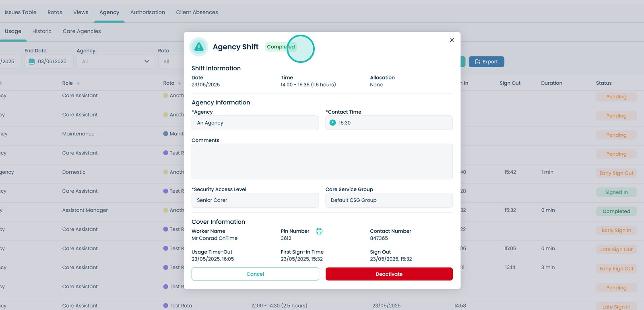
Task: Click the 14:58 sign in time
Action: (460, 306)
